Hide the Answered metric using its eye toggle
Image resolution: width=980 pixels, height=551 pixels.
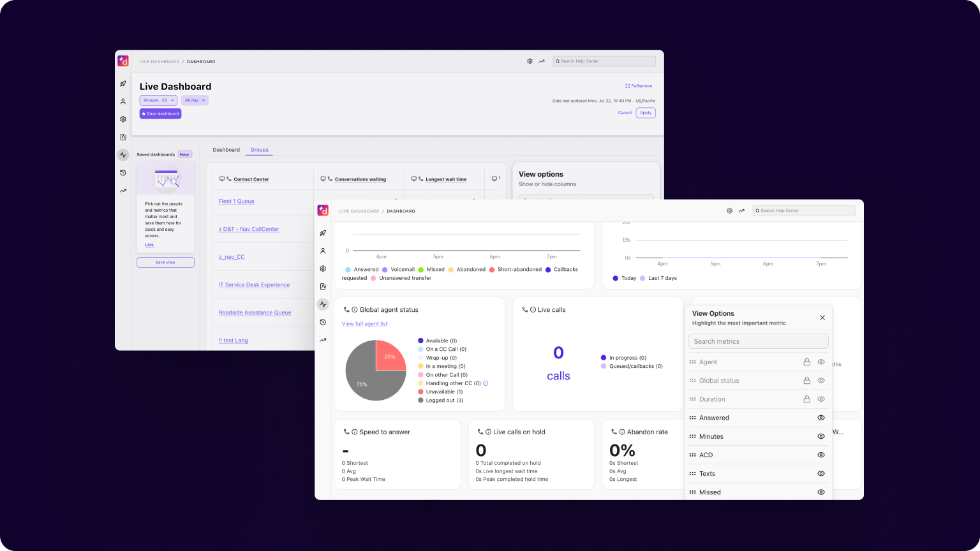[821, 417]
